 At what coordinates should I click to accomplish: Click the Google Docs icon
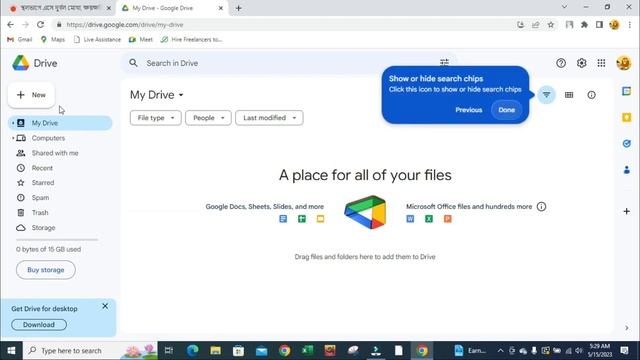(x=283, y=219)
